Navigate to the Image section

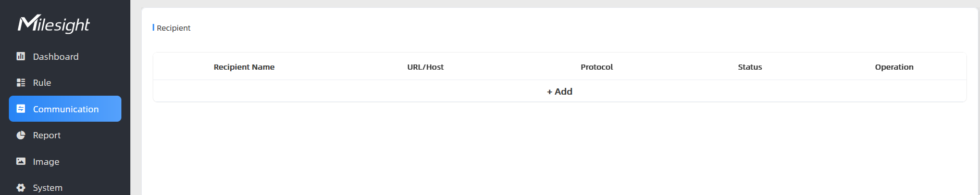65,161
